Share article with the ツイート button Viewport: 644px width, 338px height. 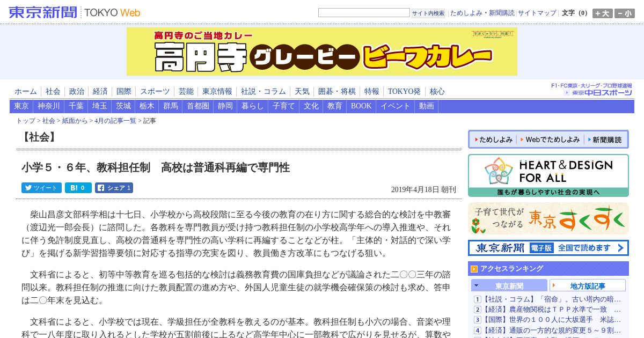41,188
